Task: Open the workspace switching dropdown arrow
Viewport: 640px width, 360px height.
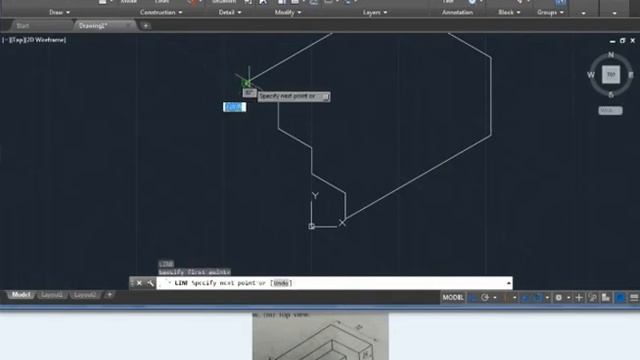Action: 569,298
